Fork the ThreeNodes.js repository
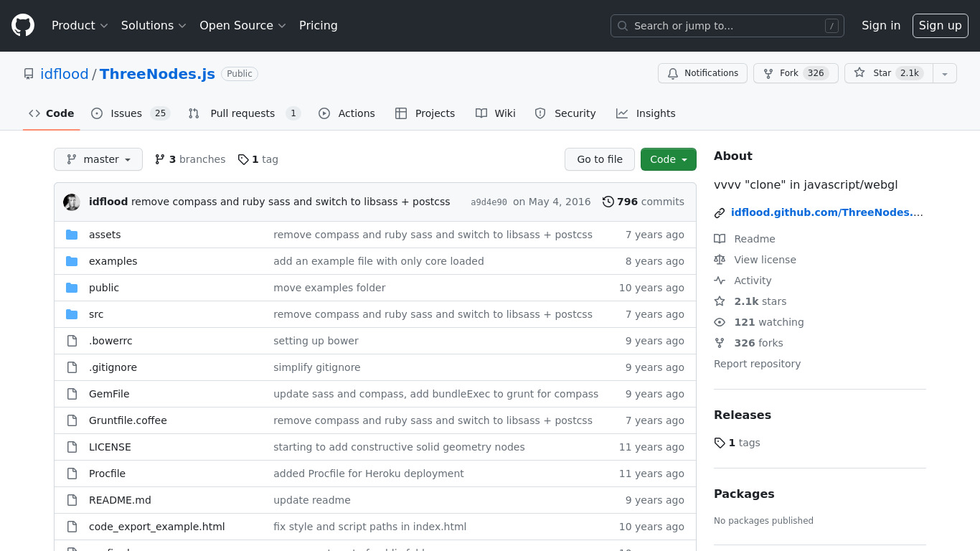This screenshot has height=551, width=980. [x=796, y=73]
